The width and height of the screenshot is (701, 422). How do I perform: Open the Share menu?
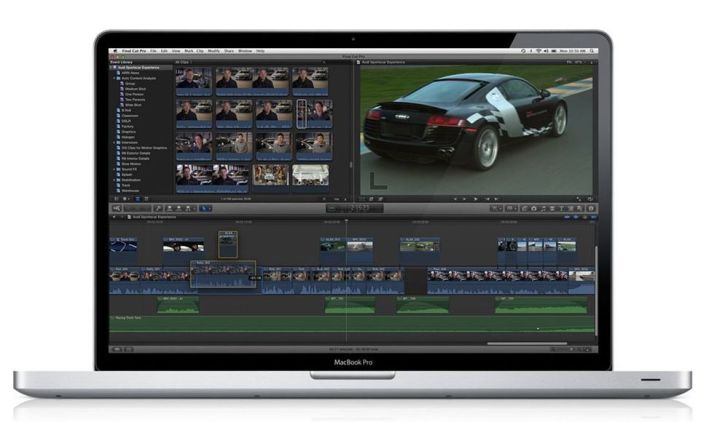point(229,51)
